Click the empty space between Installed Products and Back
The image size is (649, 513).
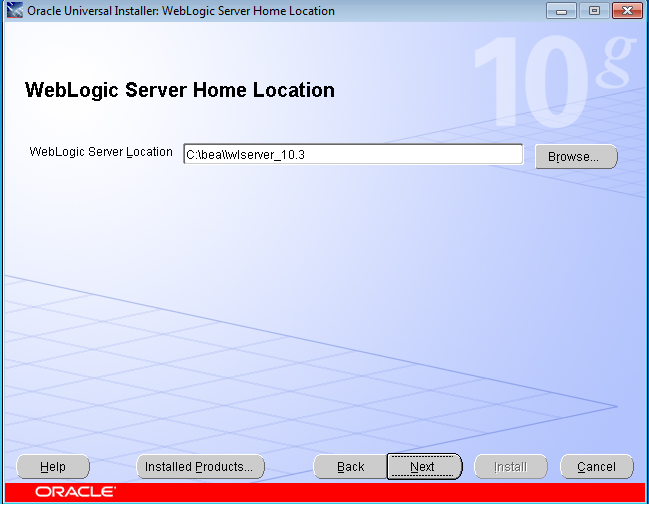coord(289,467)
